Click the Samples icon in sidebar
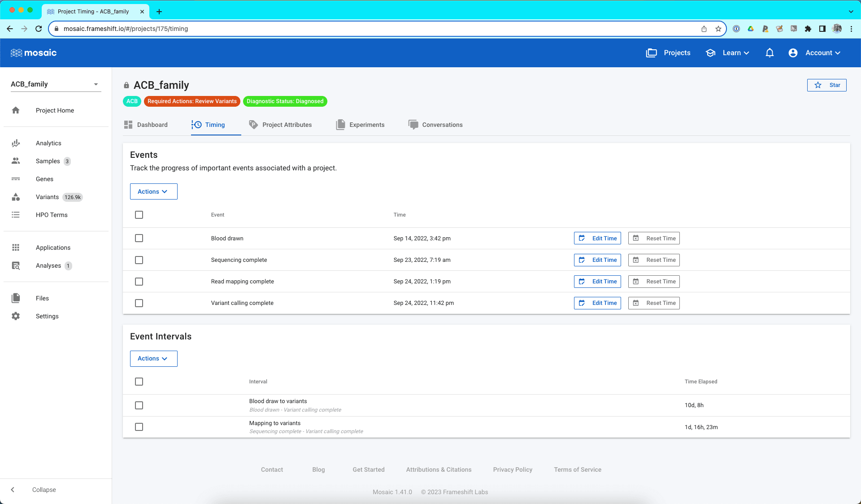The image size is (861, 504). (x=16, y=161)
